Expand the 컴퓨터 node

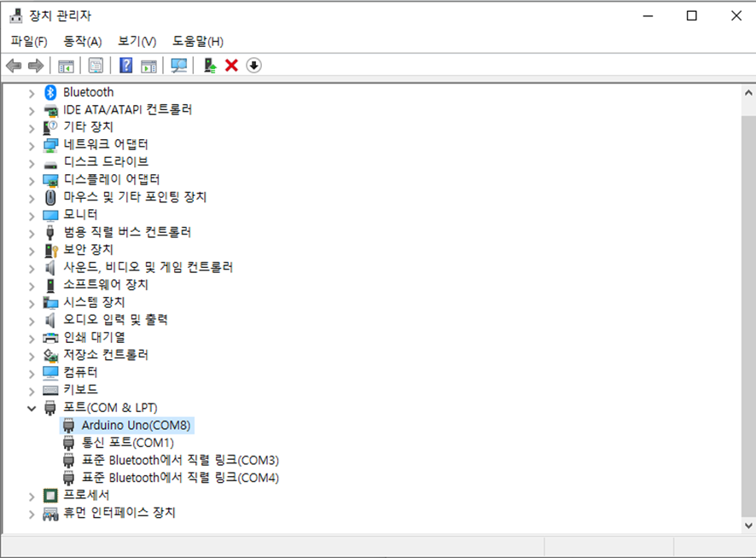pos(32,373)
